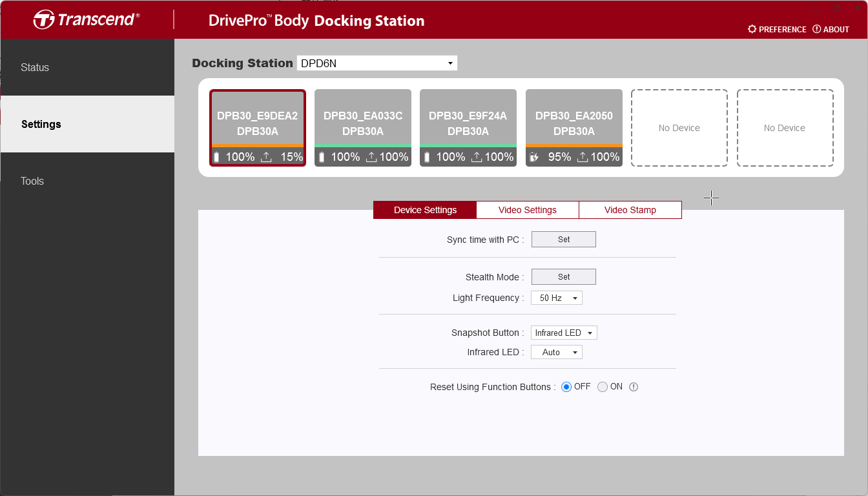
Task: Select ON for Reset Using Function Buttons
Action: coord(603,387)
